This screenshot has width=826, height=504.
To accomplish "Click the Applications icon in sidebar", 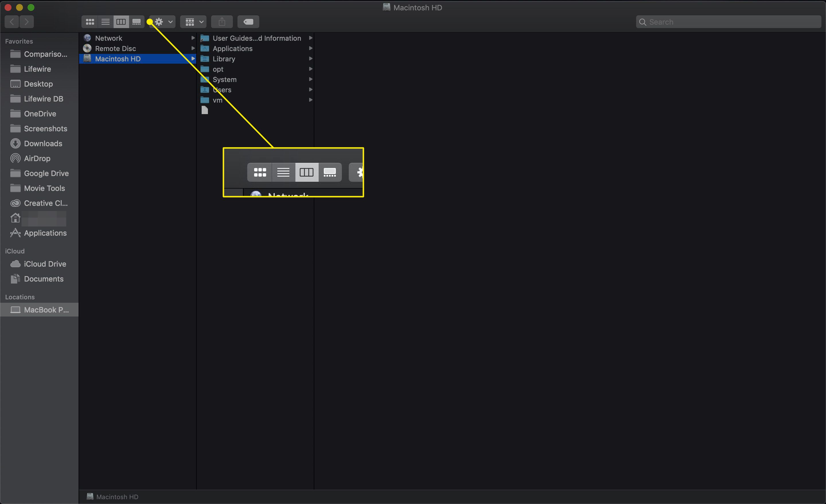I will [15, 233].
